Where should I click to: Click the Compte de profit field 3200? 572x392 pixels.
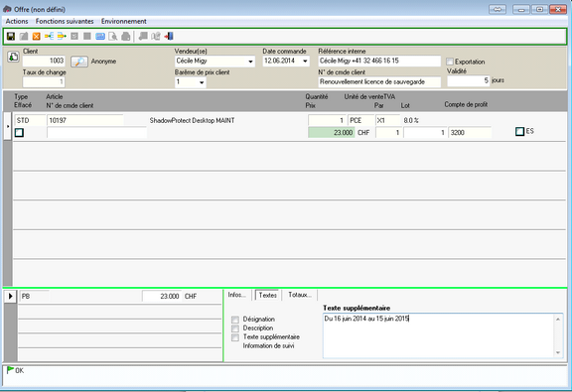[470, 132]
